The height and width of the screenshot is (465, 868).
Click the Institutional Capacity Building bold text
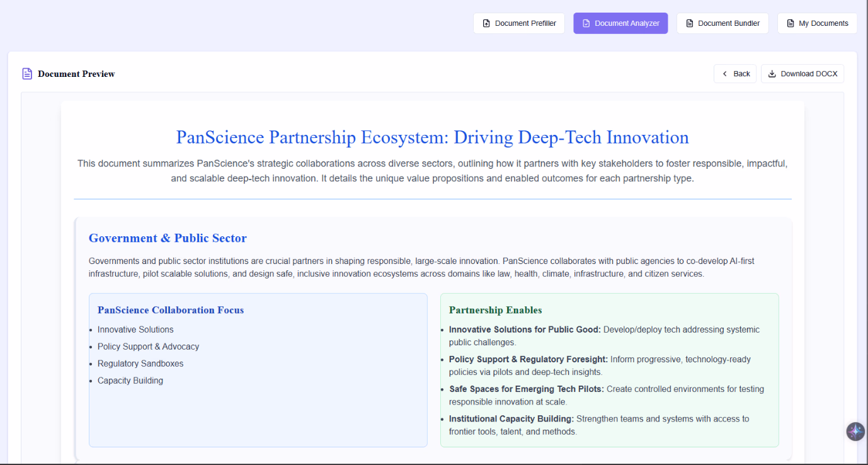pos(511,419)
